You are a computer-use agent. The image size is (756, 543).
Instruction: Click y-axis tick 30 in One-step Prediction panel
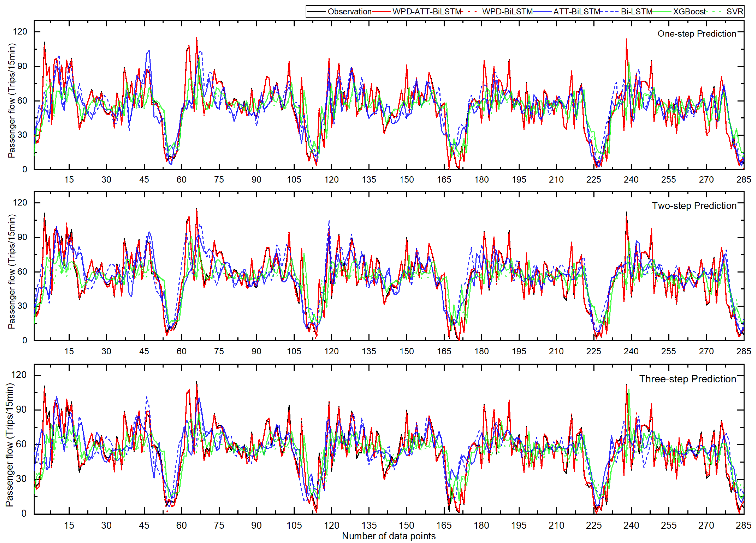click(22, 135)
